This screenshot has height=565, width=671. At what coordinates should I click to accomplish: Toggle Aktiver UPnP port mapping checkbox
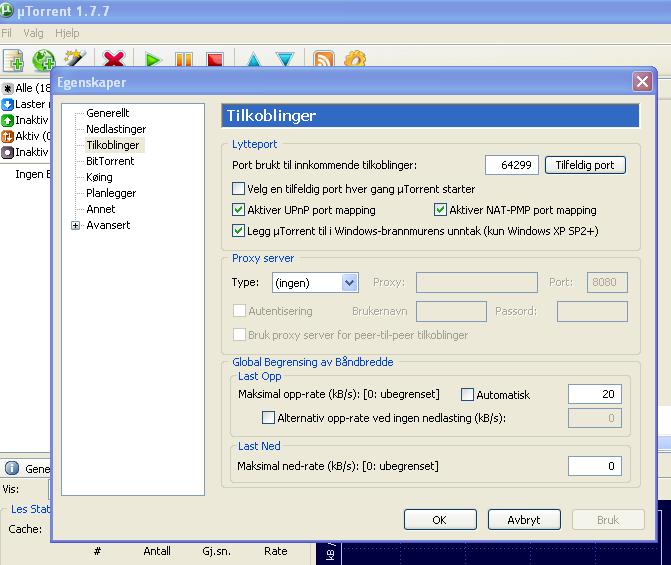(x=238, y=209)
